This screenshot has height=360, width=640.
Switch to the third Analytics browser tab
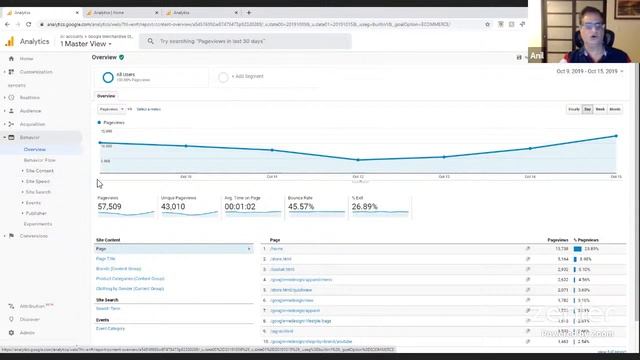pos(201,13)
